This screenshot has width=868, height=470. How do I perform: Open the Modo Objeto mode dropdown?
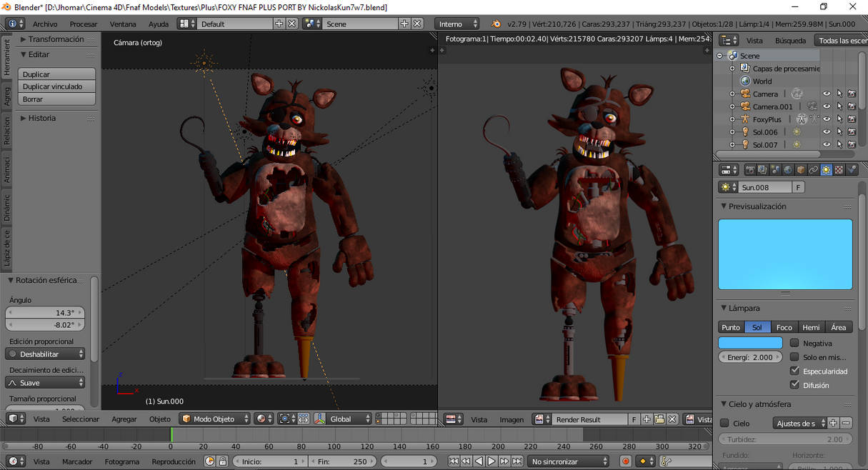click(x=214, y=419)
